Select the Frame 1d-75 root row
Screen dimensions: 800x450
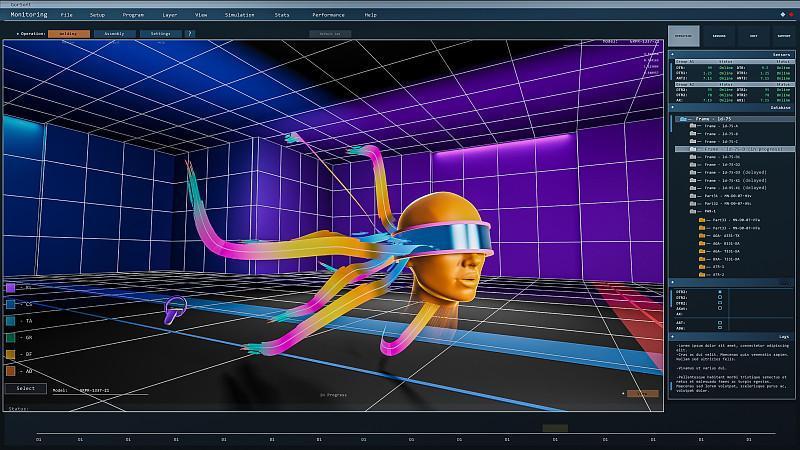(x=735, y=119)
